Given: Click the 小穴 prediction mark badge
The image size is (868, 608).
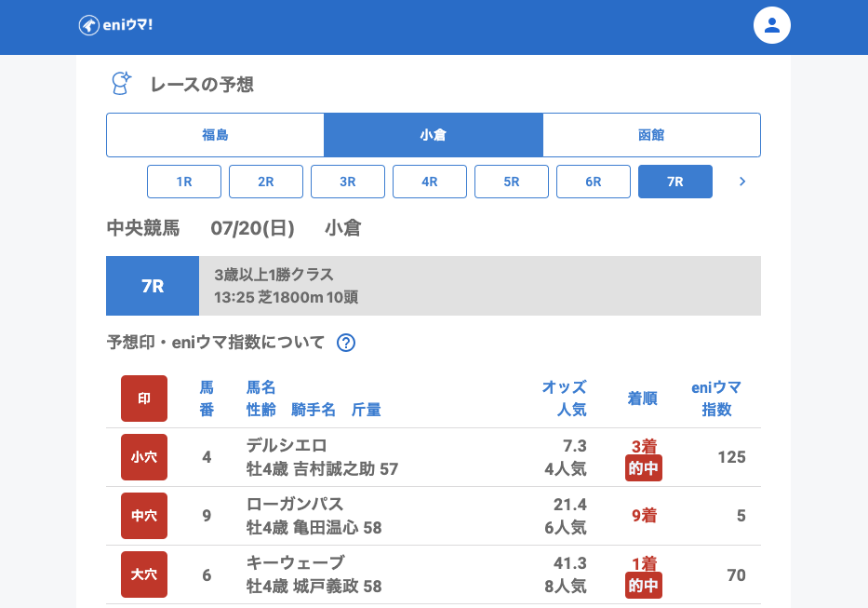Looking at the screenshot, I should pos(144,457).
